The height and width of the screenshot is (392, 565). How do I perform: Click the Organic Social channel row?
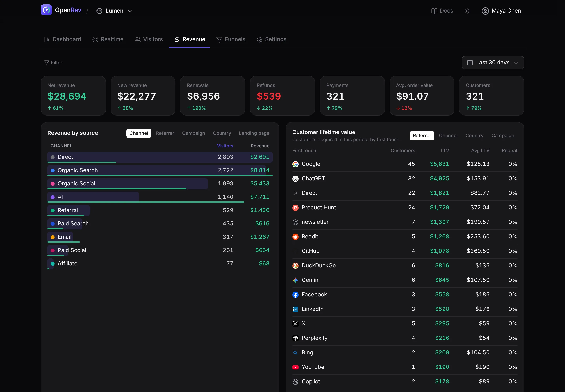pos(160,184)
